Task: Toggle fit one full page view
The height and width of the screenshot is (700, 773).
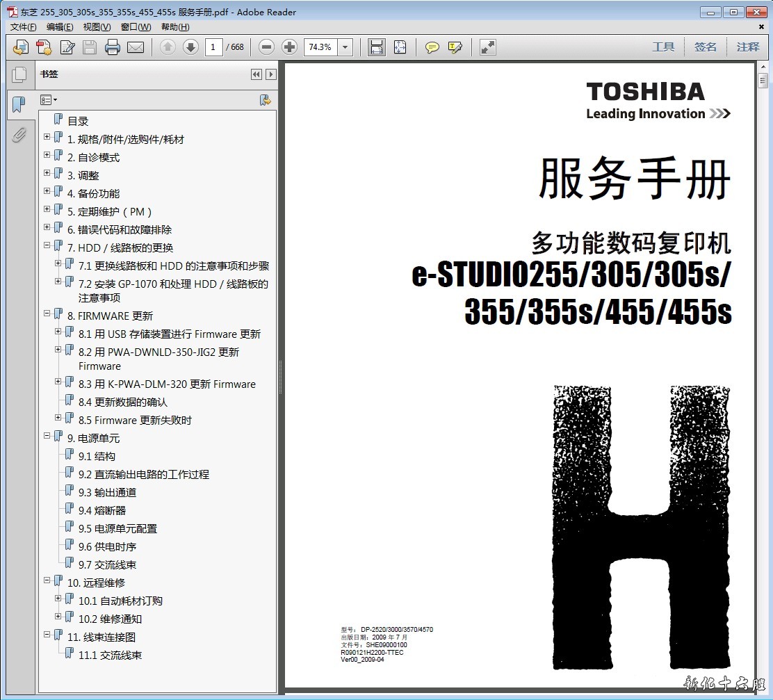Action: [400, 47]
